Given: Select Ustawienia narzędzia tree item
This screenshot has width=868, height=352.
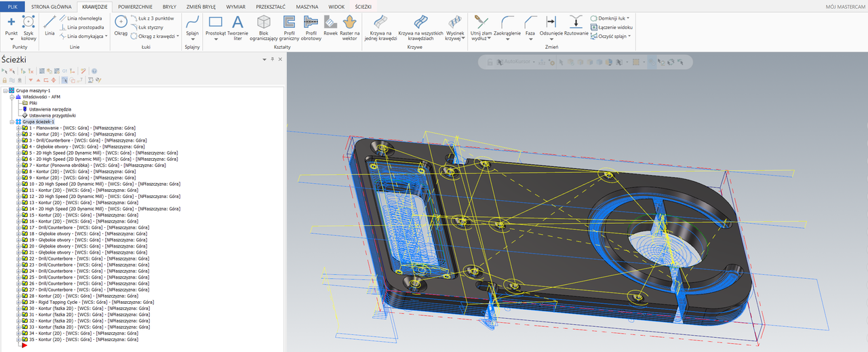Looking at the screenshot, I should 50,109.
